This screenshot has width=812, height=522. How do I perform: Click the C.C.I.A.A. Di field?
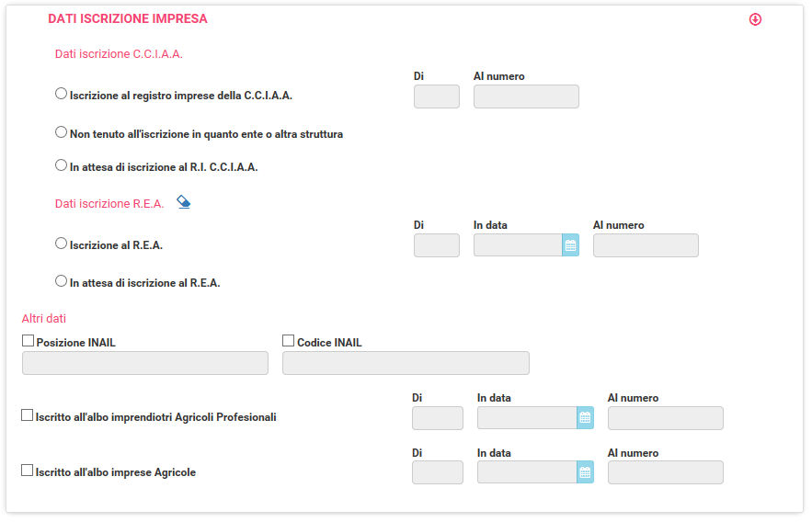click(437, 96)
